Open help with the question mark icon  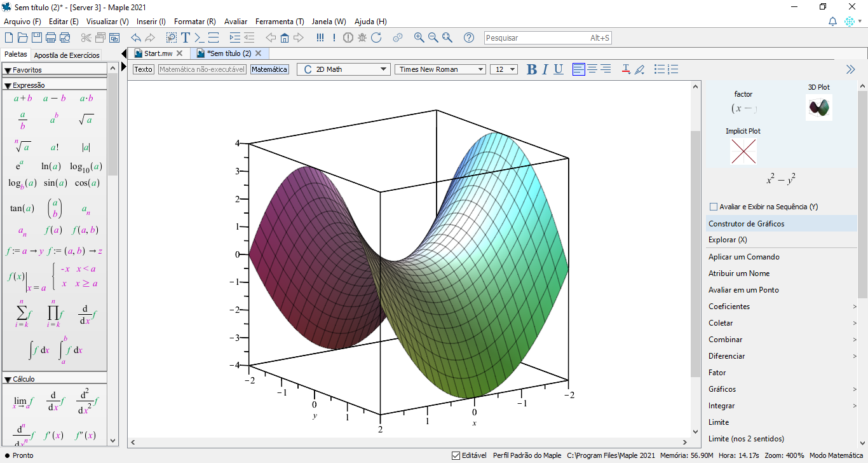point(469,38)
